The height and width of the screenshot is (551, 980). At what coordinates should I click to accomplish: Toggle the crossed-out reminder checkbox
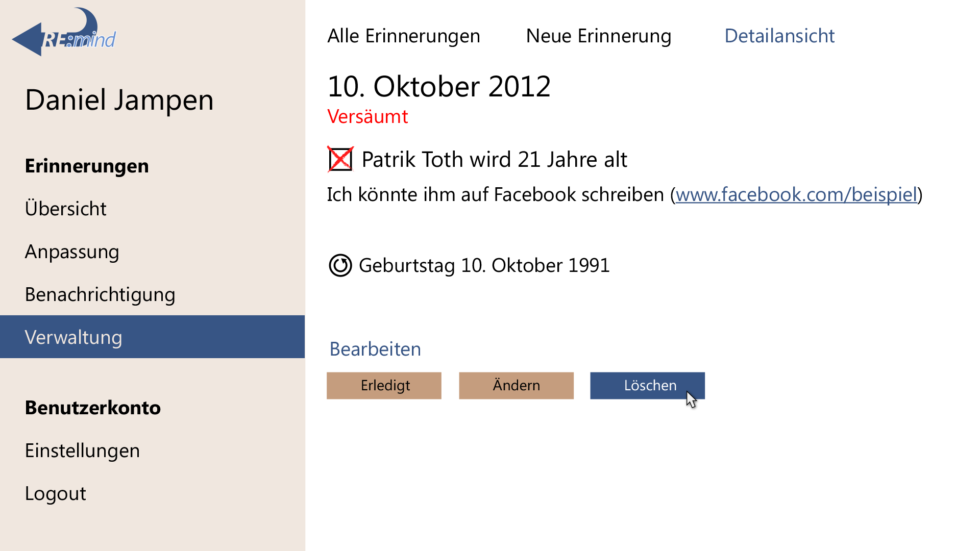coord(340,159)
